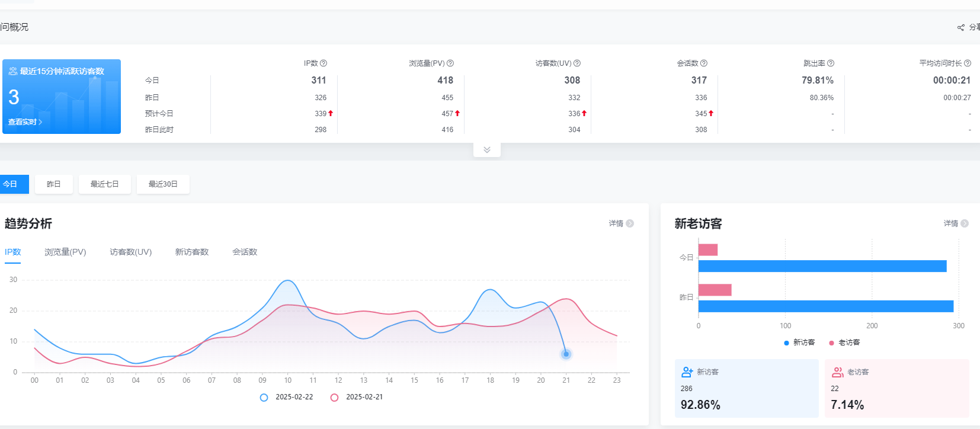The height and width of the screenshot is (429, 980).
Task: Click the red up arrow beside 336
Action: pos(584,113)
